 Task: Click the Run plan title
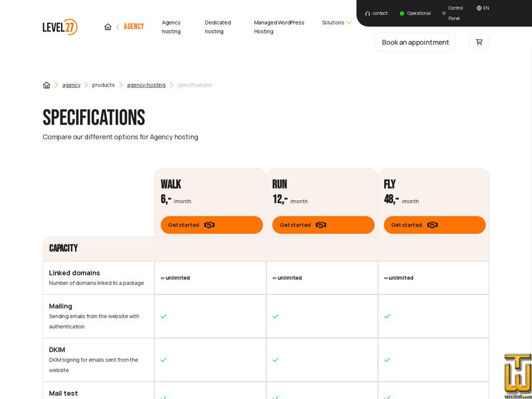280,184
